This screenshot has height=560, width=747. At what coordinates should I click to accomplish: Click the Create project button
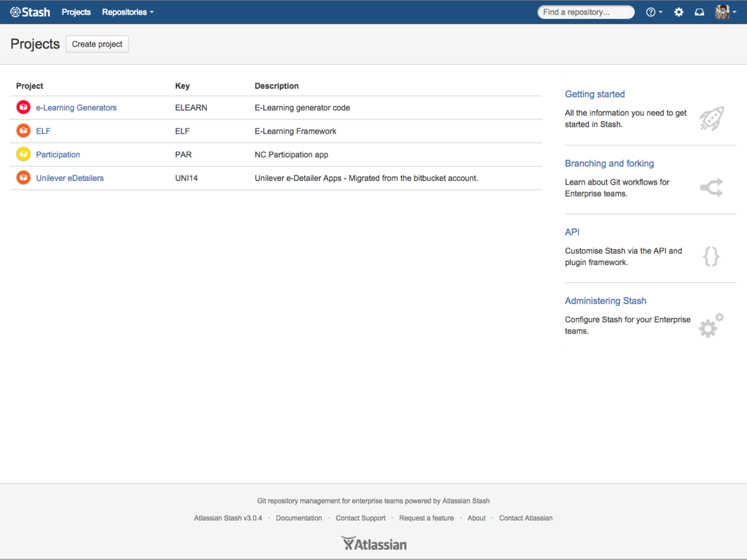pyautogui.click(x=97, y=44)
